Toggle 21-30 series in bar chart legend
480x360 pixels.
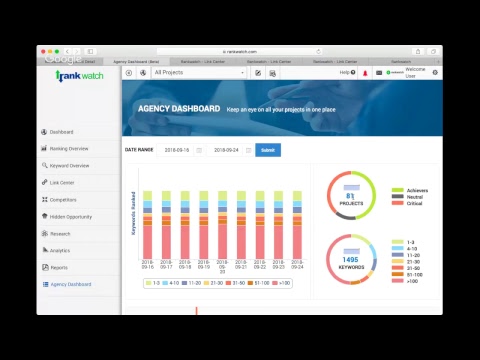point(213,283)
